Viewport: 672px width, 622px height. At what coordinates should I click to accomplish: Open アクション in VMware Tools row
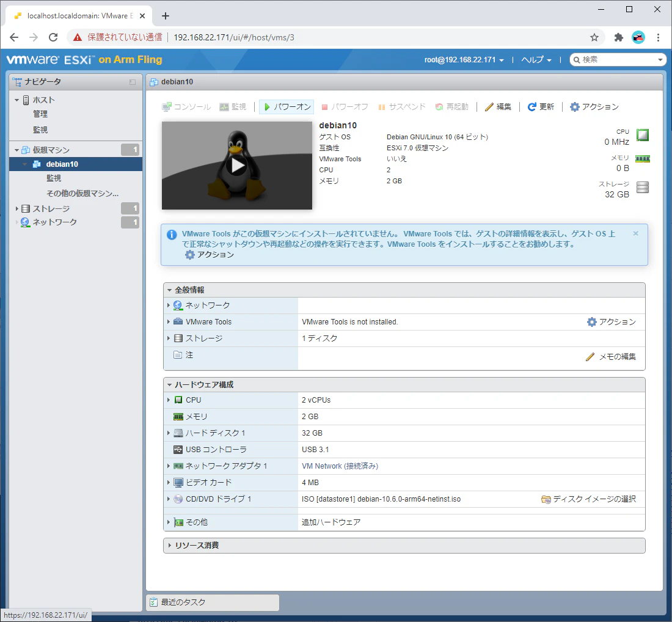pyautogui.click(x=611, y=322)
